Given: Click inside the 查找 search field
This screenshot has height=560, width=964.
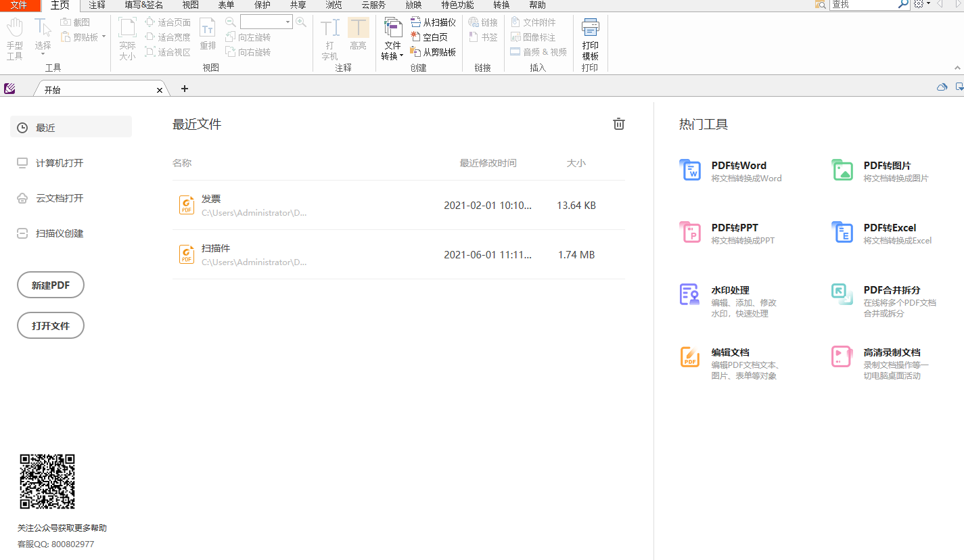Looking at the screenshot, I should tap(866, 5).
